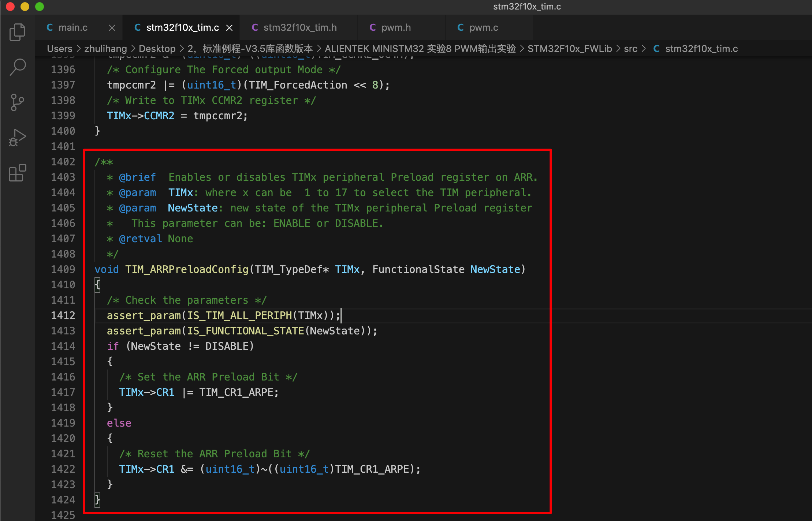Select the main.c tab
The width and height of the screenshot is (812, 521).
tap(73, 28)
